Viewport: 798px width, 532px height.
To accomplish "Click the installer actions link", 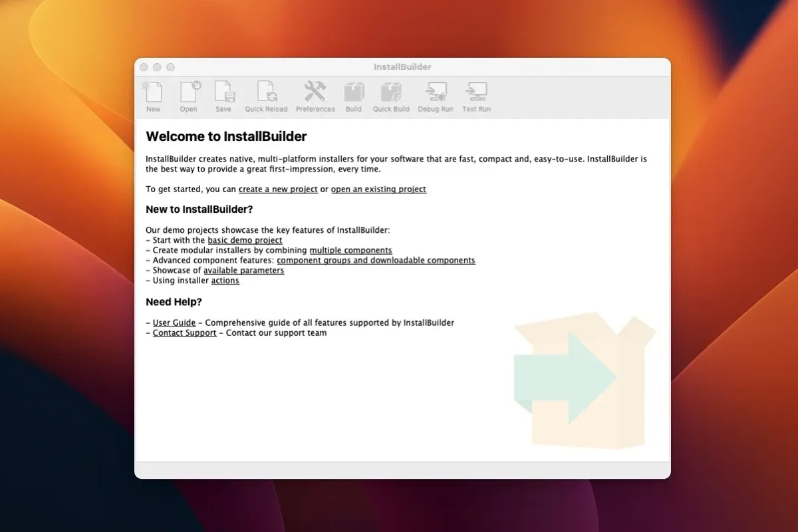I will pos(225,280).
